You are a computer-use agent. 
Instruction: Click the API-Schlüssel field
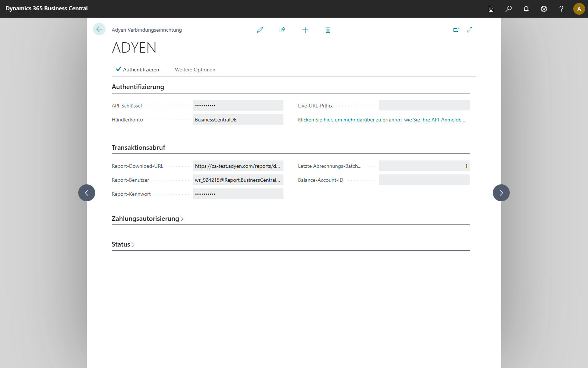tap(238, 106)
